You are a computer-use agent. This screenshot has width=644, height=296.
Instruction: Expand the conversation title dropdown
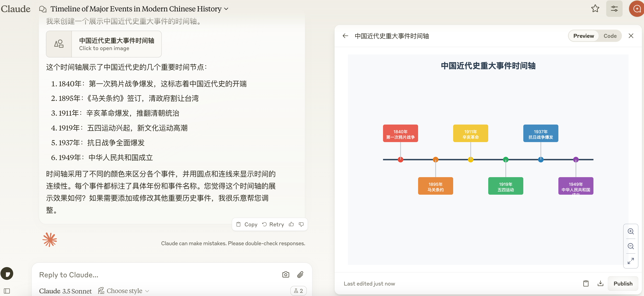click(226, 9)
